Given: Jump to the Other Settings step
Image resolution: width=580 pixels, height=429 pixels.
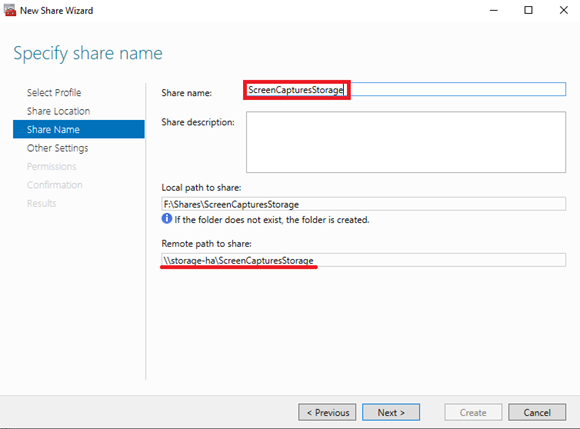Looking at the screenshot, I should click(x=57, y=148).
